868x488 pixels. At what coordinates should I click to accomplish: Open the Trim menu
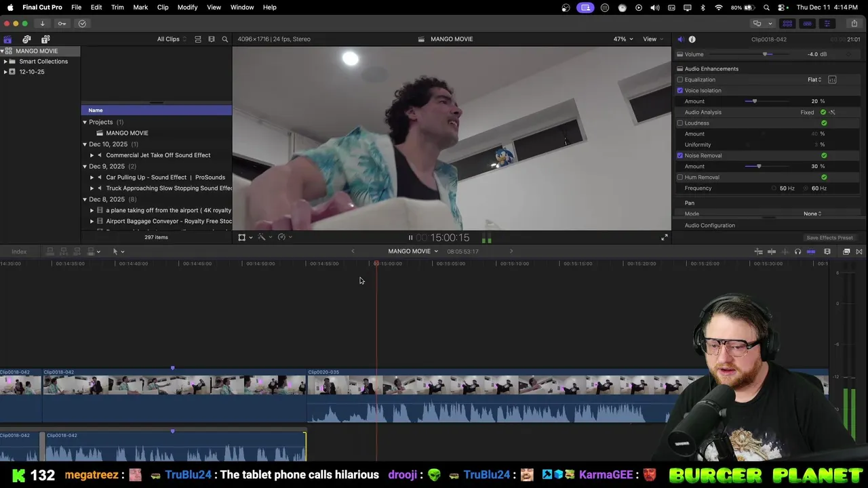click(117, 7)
